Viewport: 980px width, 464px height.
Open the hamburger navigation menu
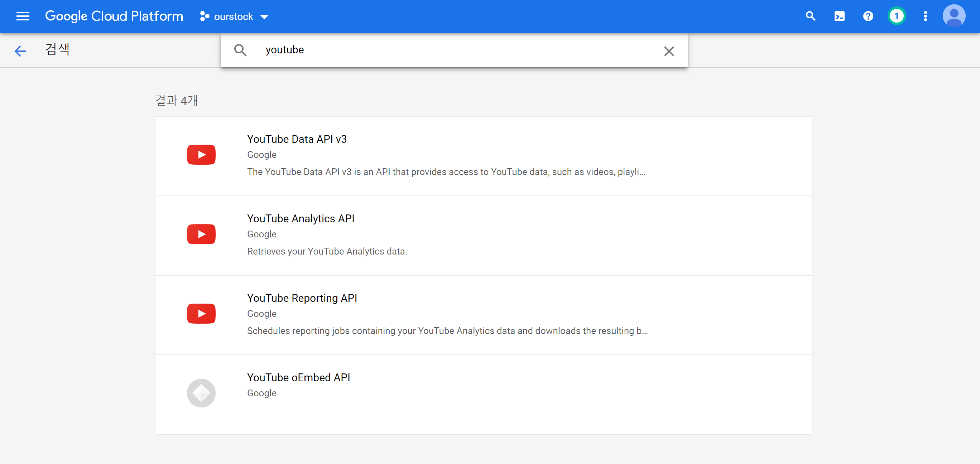click(23, 16)
